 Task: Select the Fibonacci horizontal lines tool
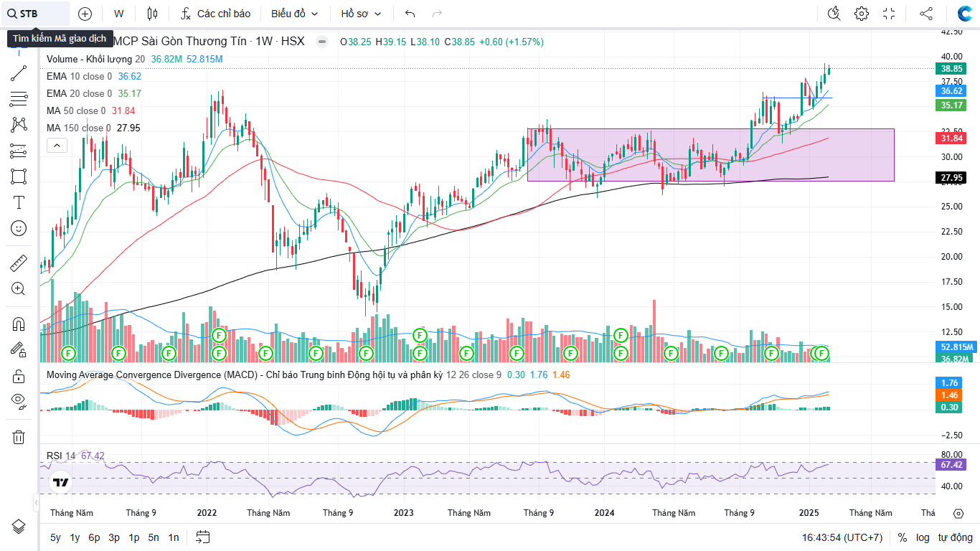19,99
